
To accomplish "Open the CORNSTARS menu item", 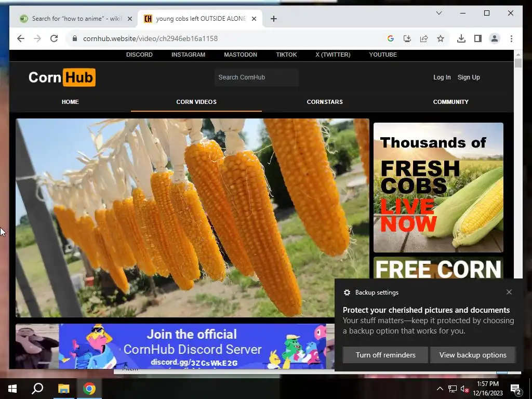I will coord(325,102).
